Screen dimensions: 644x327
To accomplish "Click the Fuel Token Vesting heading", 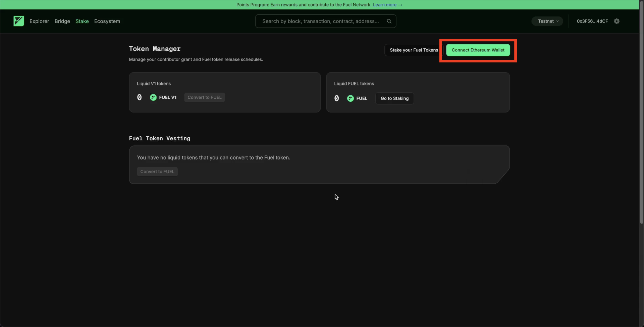I will [x=160, y=138].
